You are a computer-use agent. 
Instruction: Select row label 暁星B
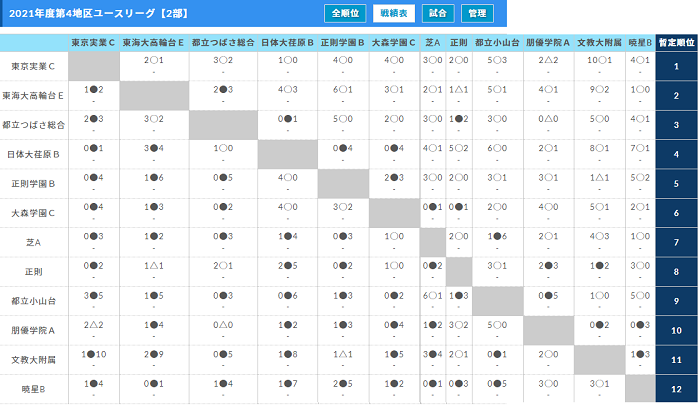click(x=33, y=389)
